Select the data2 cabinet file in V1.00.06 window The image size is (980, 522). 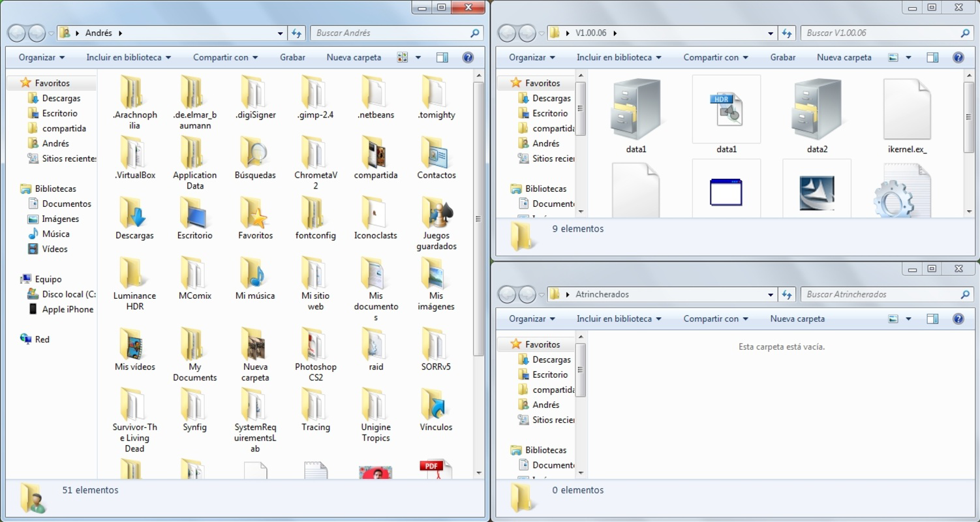(817, 116)
